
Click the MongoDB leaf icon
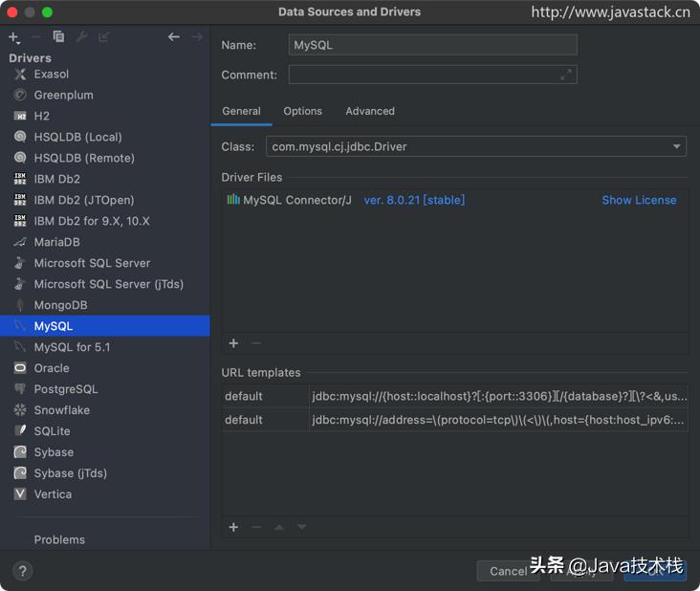click(x=20, y=305)
